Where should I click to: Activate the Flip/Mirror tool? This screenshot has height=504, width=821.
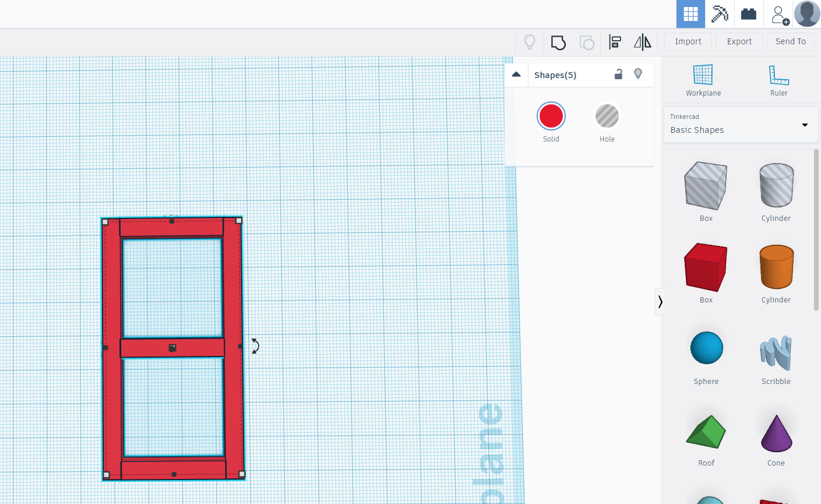pyautogui.click(x=642, y=41)
